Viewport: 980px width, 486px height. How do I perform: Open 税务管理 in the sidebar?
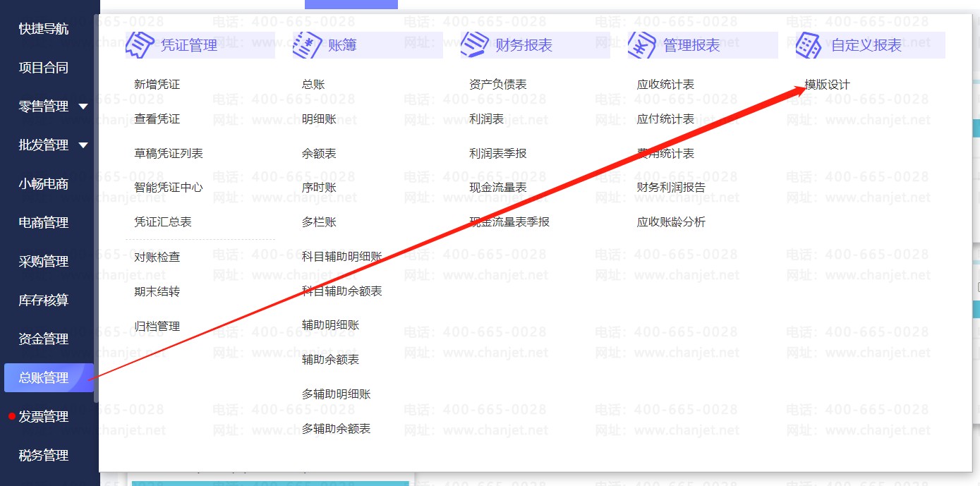coord(44,456)
